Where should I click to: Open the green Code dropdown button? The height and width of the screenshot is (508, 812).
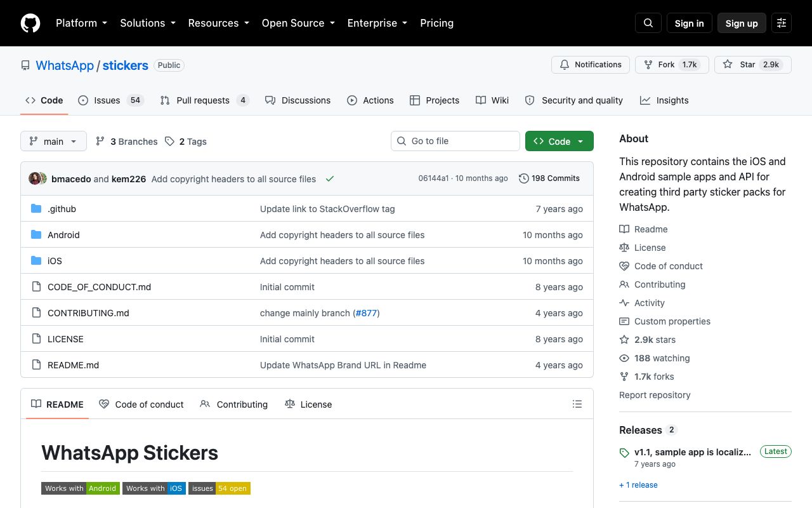coord(560,142)
